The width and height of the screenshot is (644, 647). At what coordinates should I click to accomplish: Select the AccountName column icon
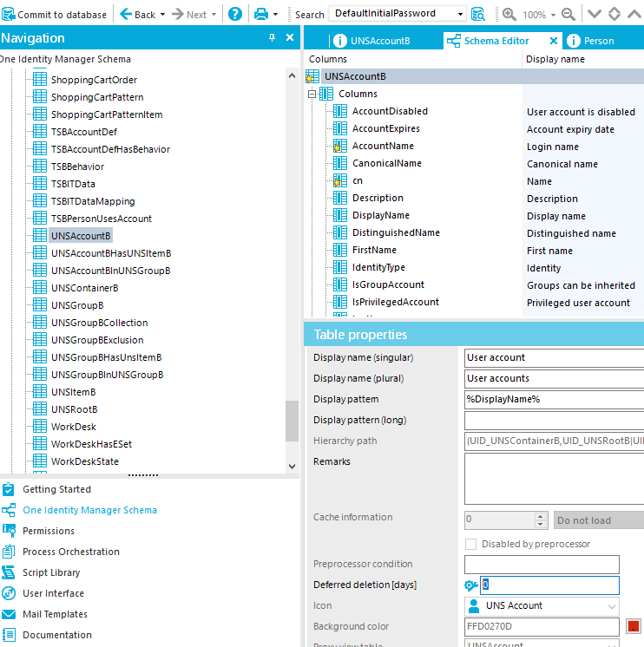(x=340, y=146)
